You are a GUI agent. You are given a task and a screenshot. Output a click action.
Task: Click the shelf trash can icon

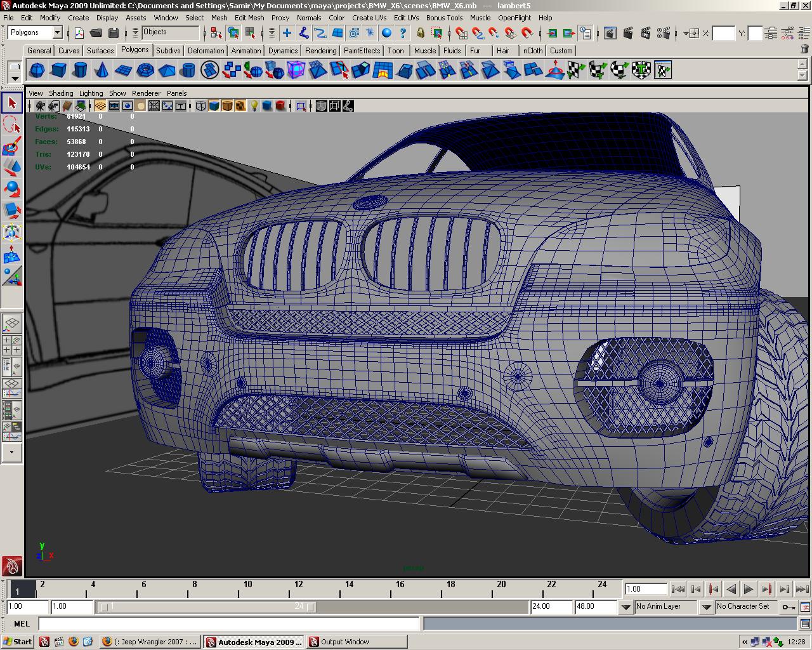(804, 49)
